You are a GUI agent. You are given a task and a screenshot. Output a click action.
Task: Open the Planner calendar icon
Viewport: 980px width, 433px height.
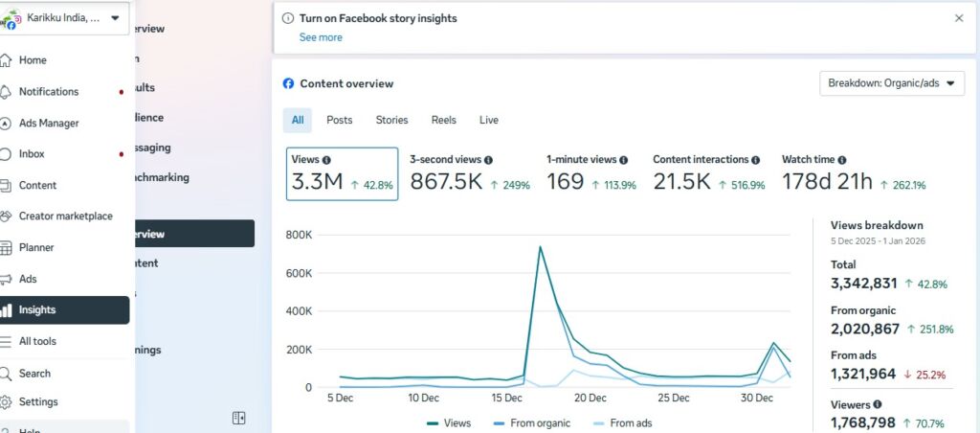tap(7, 247)
